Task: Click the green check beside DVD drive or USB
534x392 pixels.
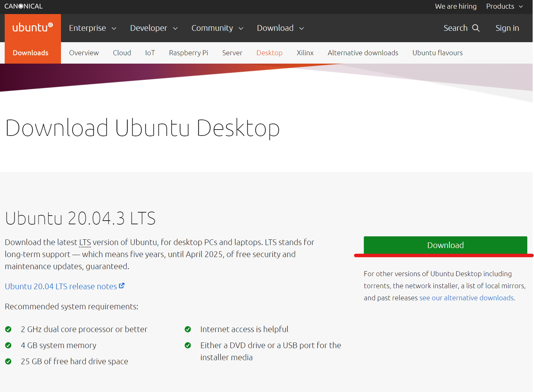Action: (x=188, y=345)
